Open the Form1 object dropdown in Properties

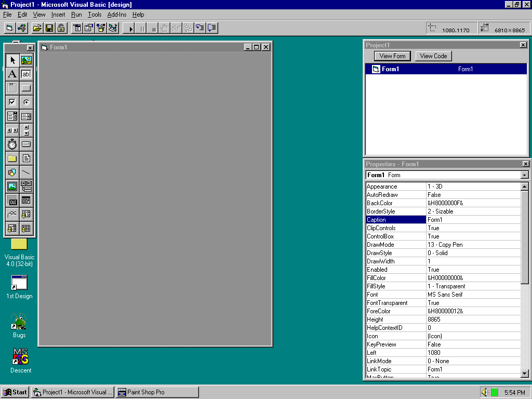[x=524, y=175]
